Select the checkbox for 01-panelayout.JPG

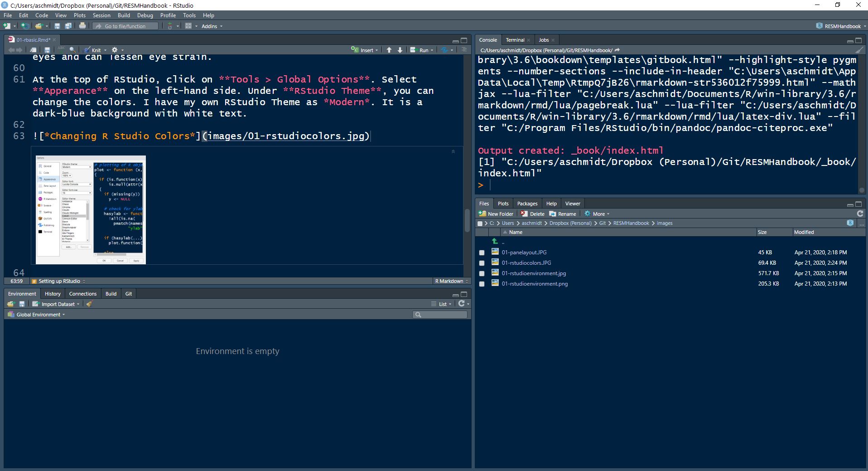(x=482, y=252)
